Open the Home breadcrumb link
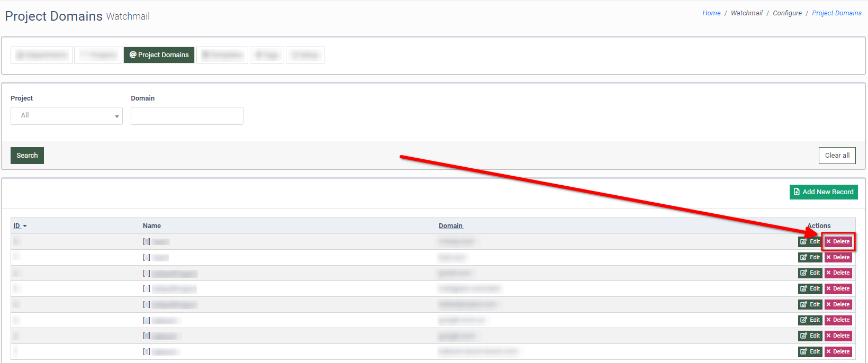 click(x=711, y=13)
